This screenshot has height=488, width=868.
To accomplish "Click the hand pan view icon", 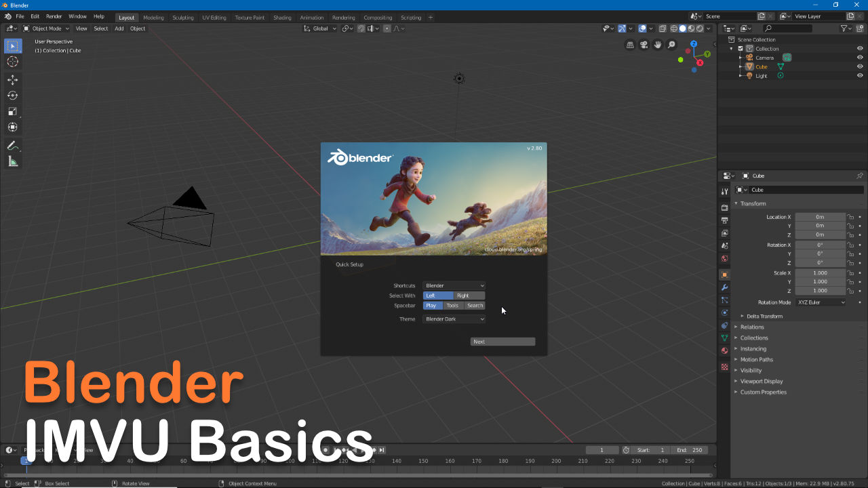I will (658, 45).
